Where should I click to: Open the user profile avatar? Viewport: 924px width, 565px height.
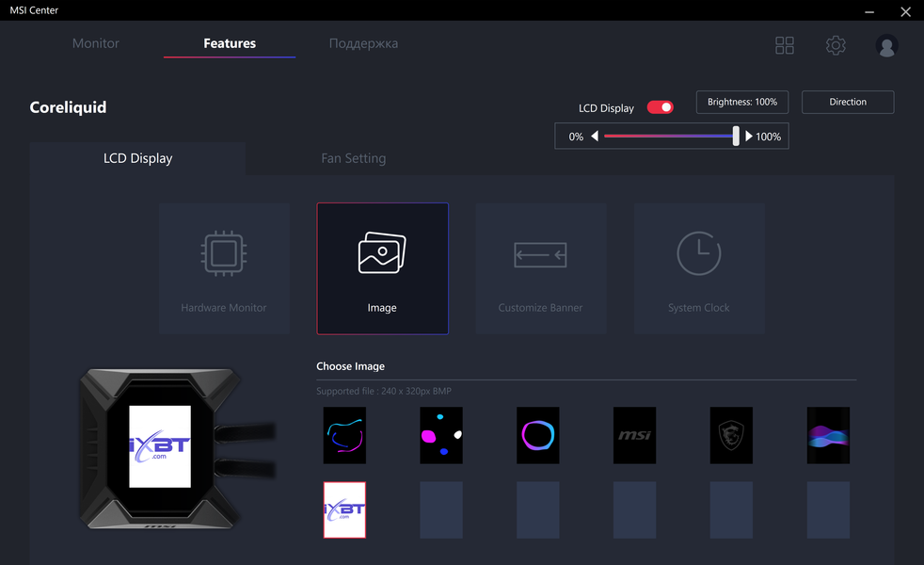tap(886, 45)
